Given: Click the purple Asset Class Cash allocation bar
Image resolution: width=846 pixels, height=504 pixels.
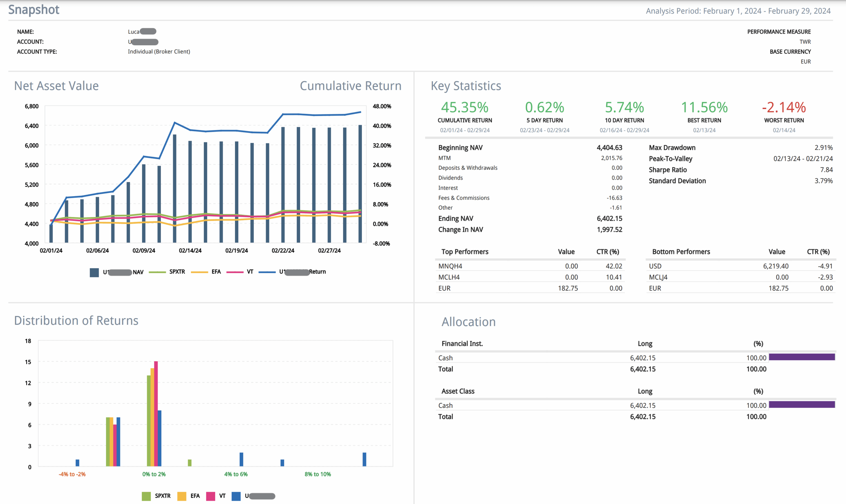Looking at the screenshot, I should pyautogui.click(x=801, y=405).
